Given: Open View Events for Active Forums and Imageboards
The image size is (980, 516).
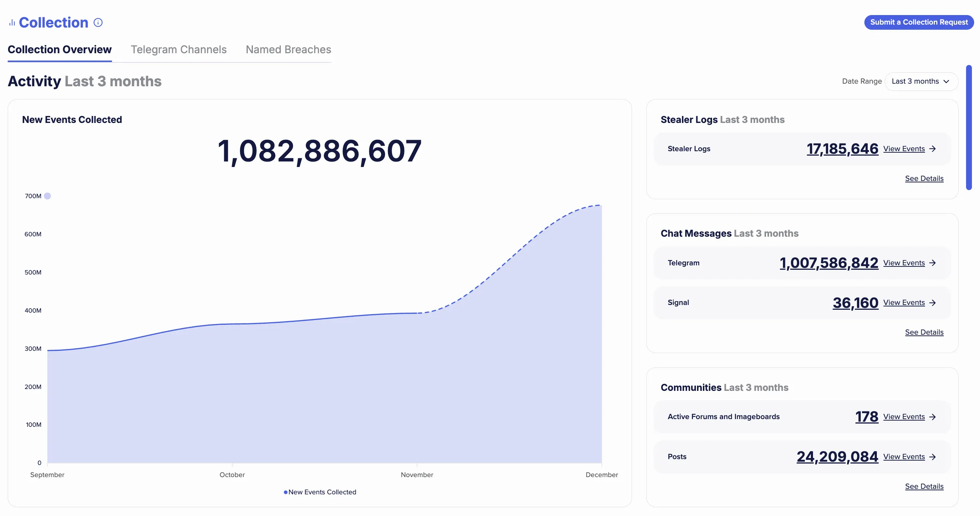Looking at the screenshot, I should [904, 417].
